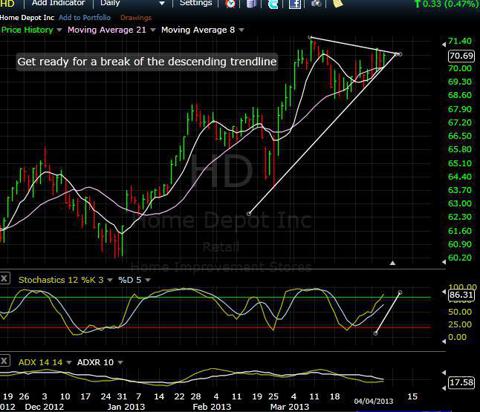The image size is (480, 412).
Task: Click the price scale top arrow near 71.40
Action: pyautogui.click(x=444, y=44)
